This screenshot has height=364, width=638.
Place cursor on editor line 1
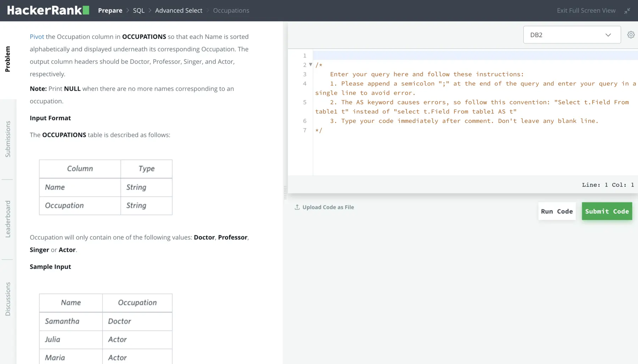pos(461,56)
